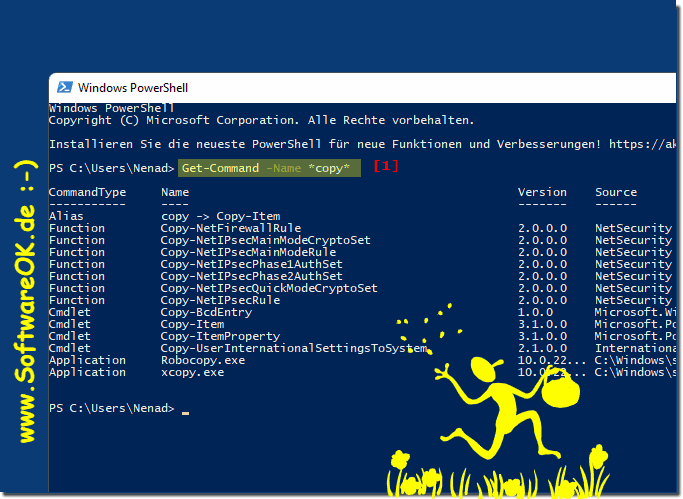Select xcopy.exe application name

[x=193, y=372]
